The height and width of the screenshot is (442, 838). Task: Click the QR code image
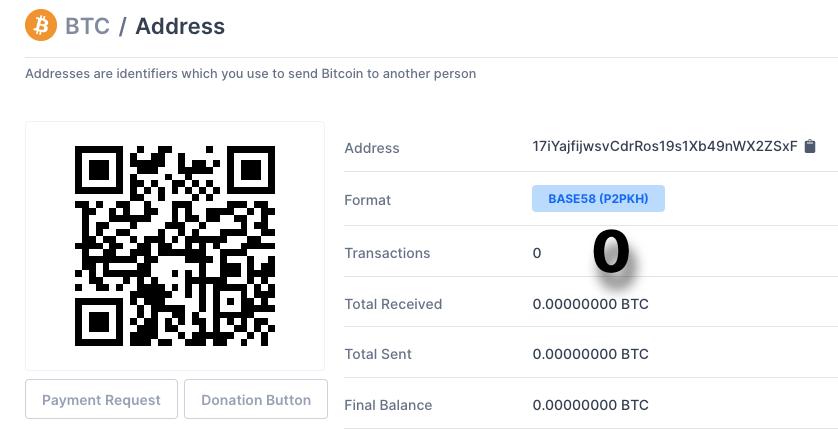175,246
